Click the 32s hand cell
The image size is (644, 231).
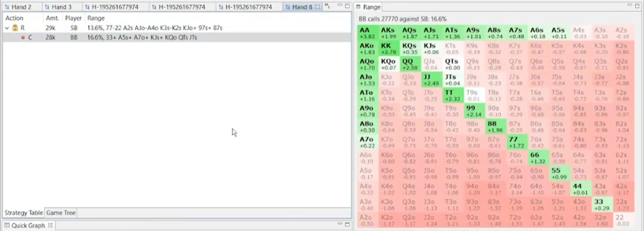pyautogui.click(x=624, y=205)
